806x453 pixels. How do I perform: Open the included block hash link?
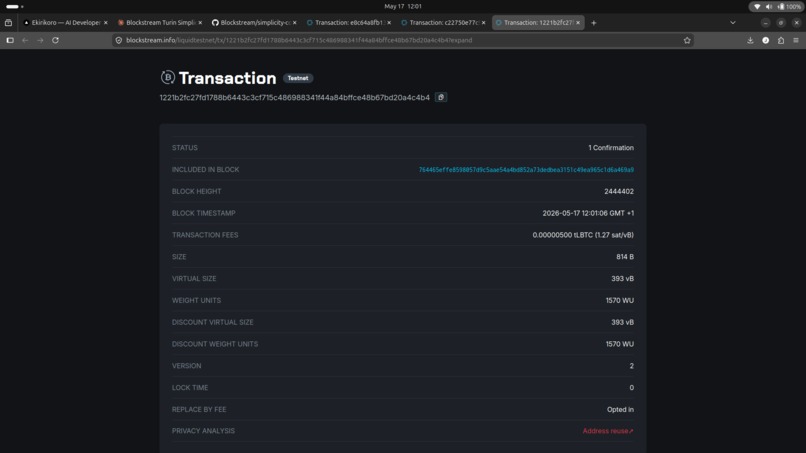tap(526, 170)
